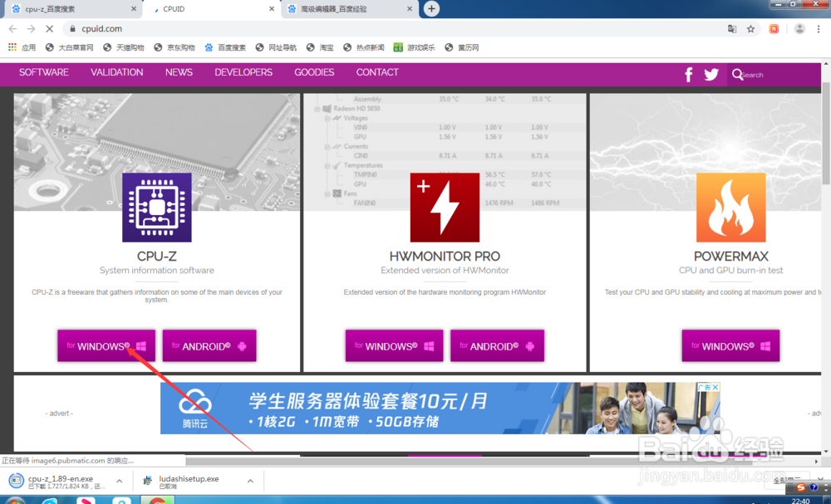The image size is (831, 504).
Task: Expand the cpu-z_1.89-en.exe download options
Action: tap(119, 480)
